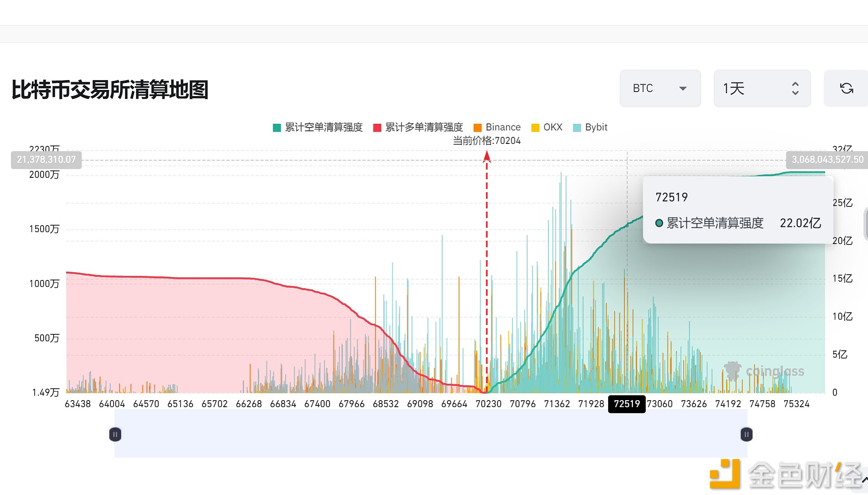Click right axis label 25亿
The image size is (868, 495).
point(842,203)
